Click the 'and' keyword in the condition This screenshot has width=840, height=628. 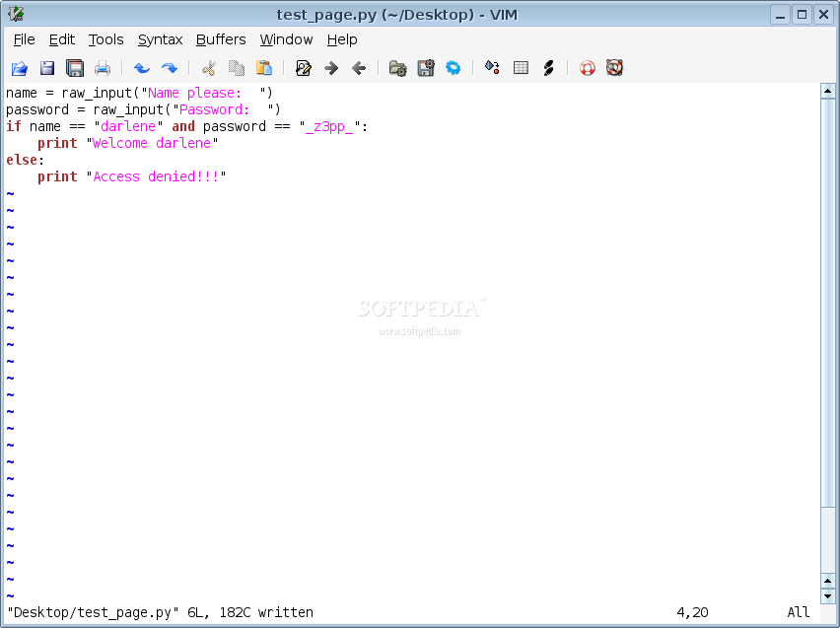click(183, 126)
